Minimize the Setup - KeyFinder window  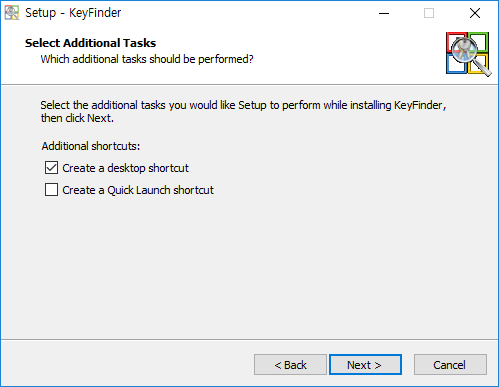[384, 13]
